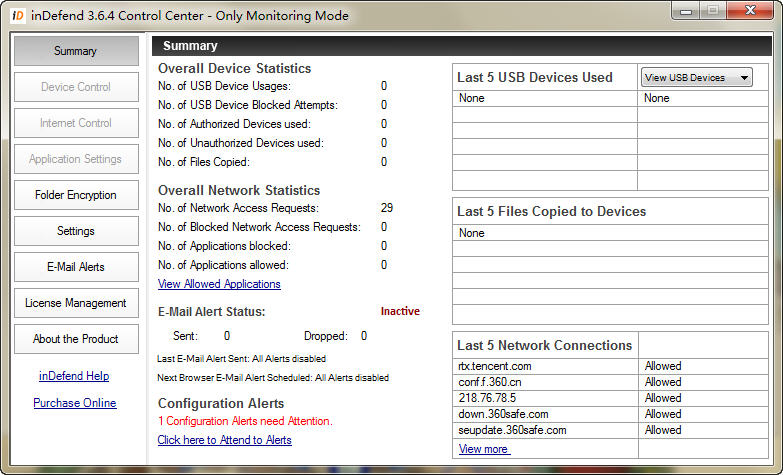The image size is (783, 475).
Task: Open License Management page
Action: click(x=76, y=303)
